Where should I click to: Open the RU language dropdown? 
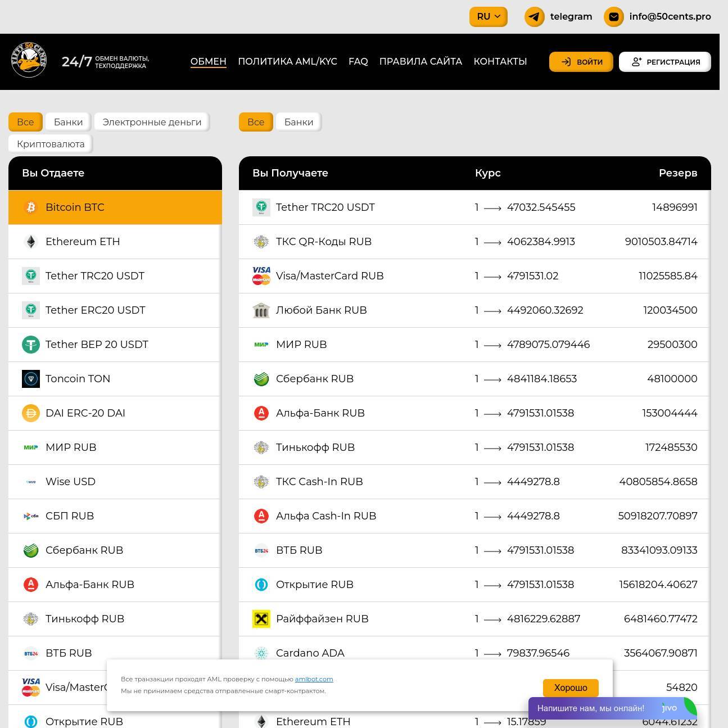point(488,17)
